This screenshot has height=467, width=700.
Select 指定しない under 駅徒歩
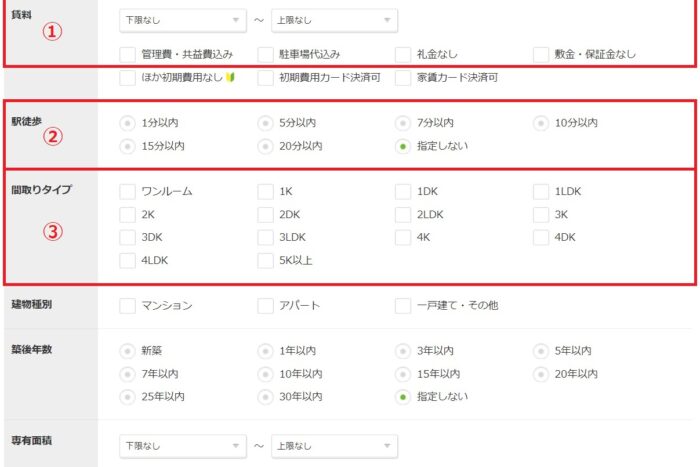403,146
